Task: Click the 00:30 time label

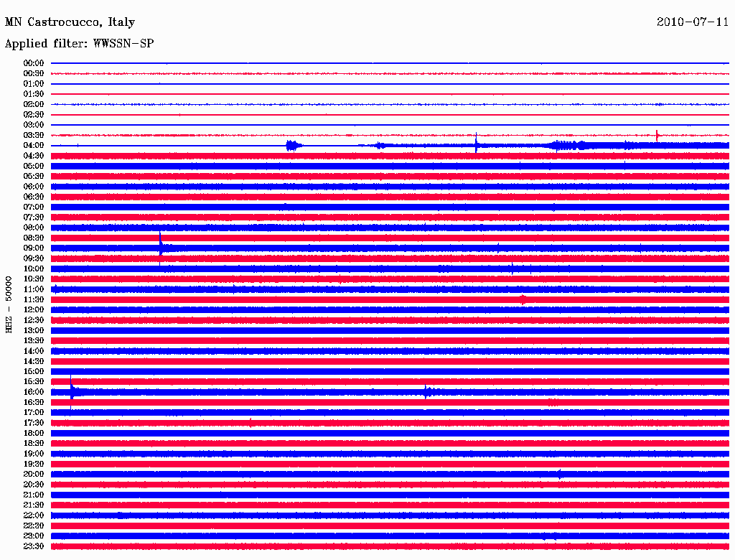Action: (34, 73)
